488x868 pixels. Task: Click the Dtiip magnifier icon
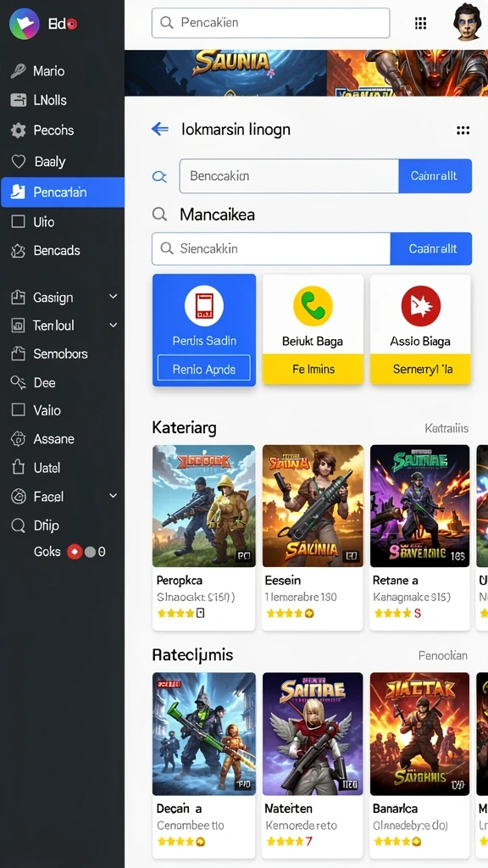tap(19, 526)
